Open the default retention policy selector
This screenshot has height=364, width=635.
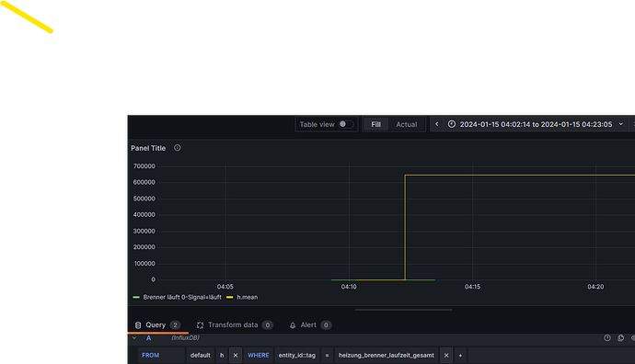click(x=200, y=355)
